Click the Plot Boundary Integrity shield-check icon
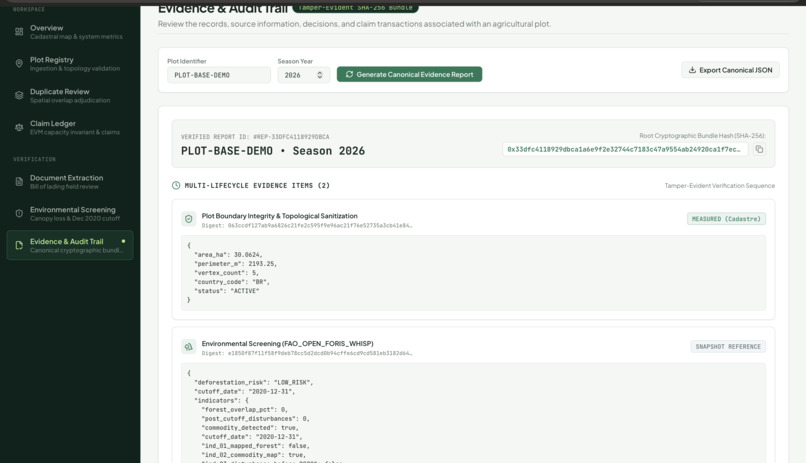The height and width of the screenshot is (463, 806). pyautogui.click(x=189, y=219)
